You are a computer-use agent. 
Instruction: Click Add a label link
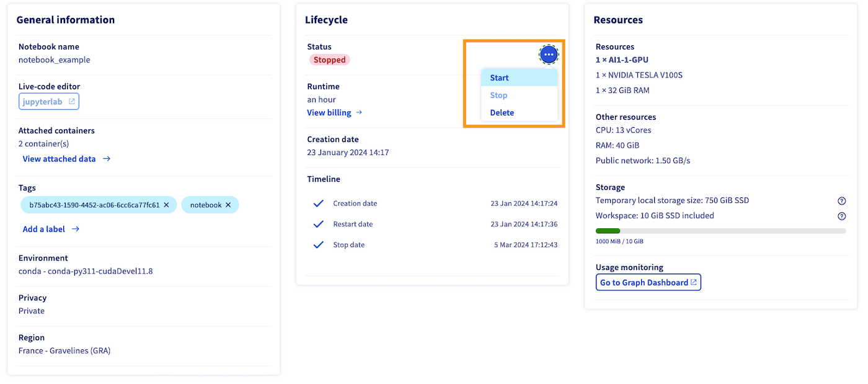coord(44,229)
